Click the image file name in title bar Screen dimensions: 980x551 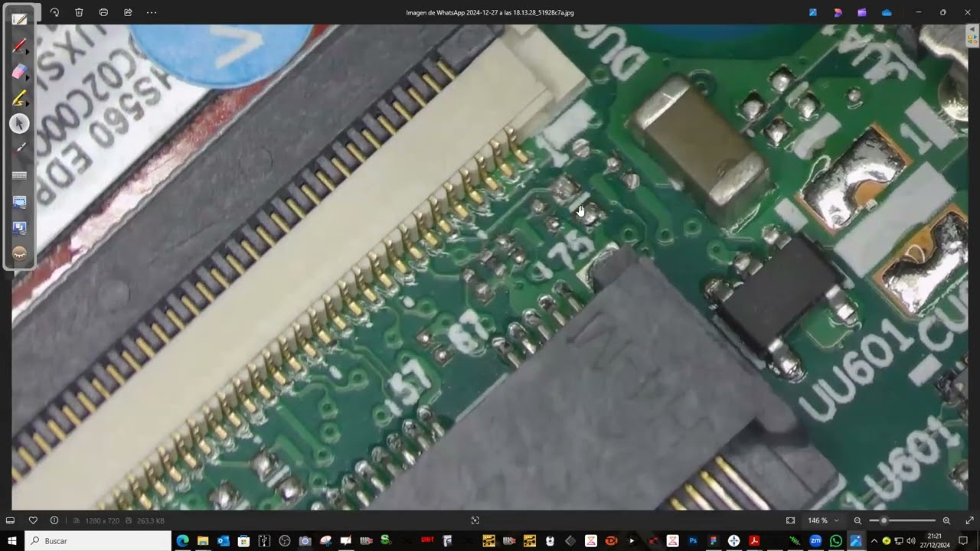pos(490,12)
